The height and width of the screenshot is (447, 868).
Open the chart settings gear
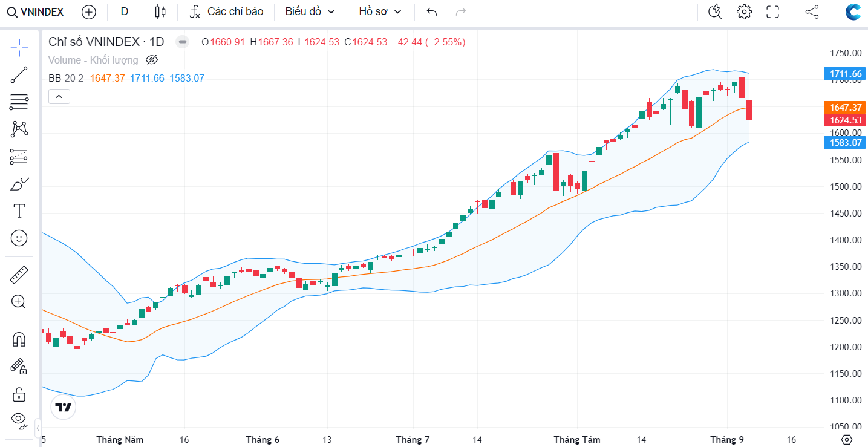point(744,11)
